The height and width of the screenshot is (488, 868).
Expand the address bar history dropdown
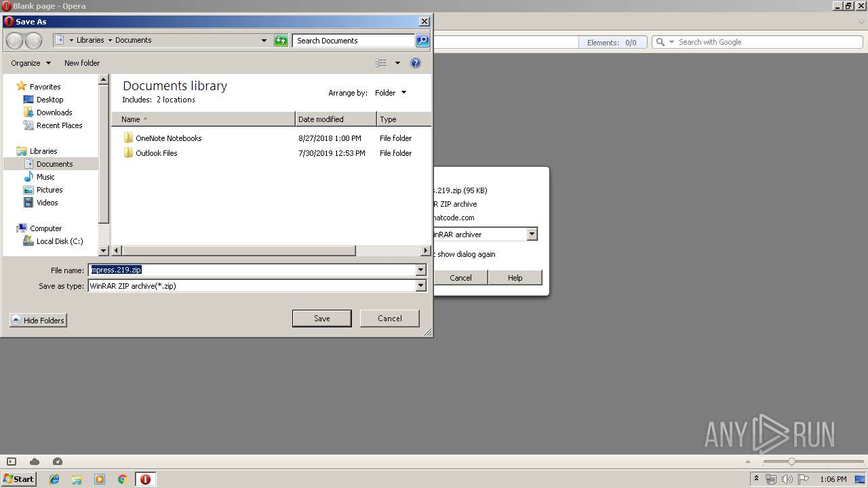coord(264,41)
